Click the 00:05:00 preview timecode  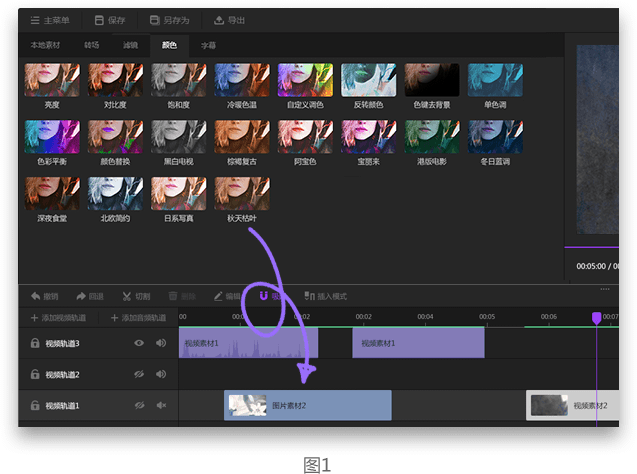[591, 266]
